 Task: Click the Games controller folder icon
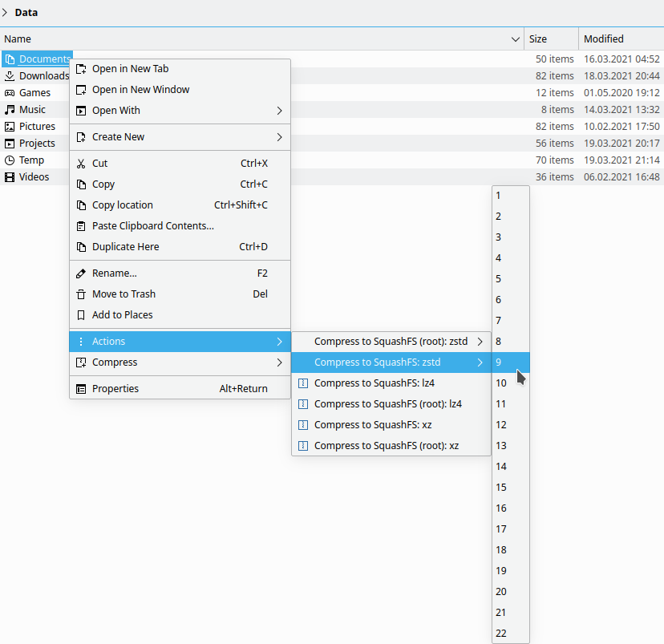click(x=10, y=93)
